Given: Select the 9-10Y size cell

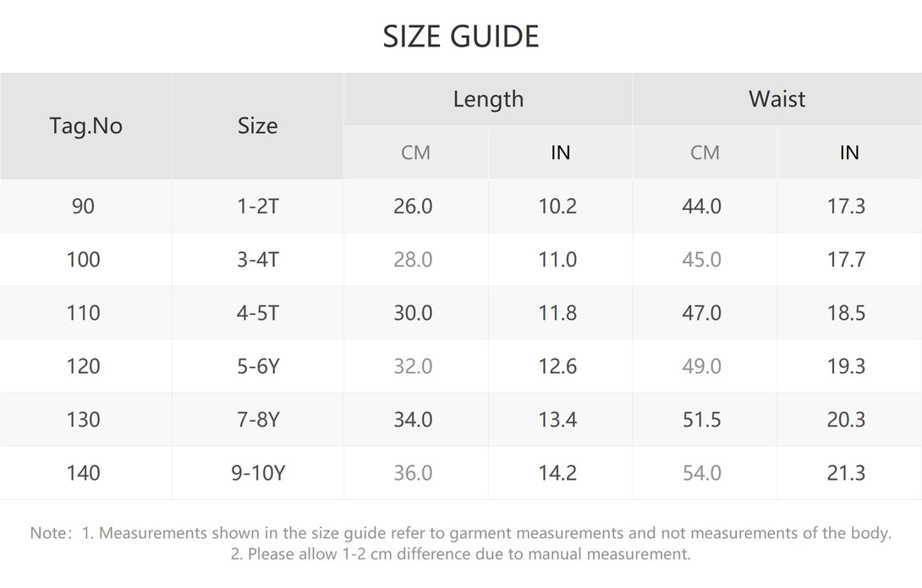Looking at the screenshot, I should tap(257, 473).
